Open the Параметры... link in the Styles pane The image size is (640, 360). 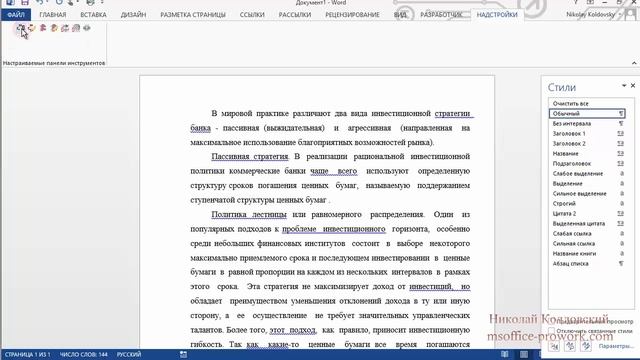click(x=616, y=346)
